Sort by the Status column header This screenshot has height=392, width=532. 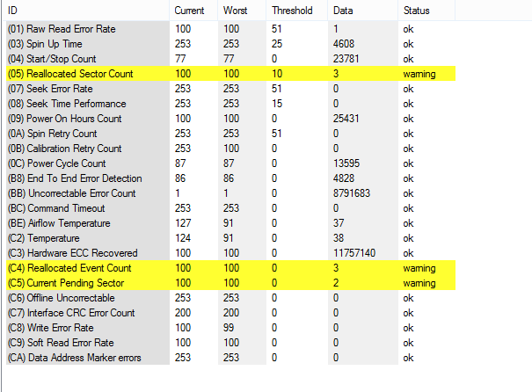point(417,11)
